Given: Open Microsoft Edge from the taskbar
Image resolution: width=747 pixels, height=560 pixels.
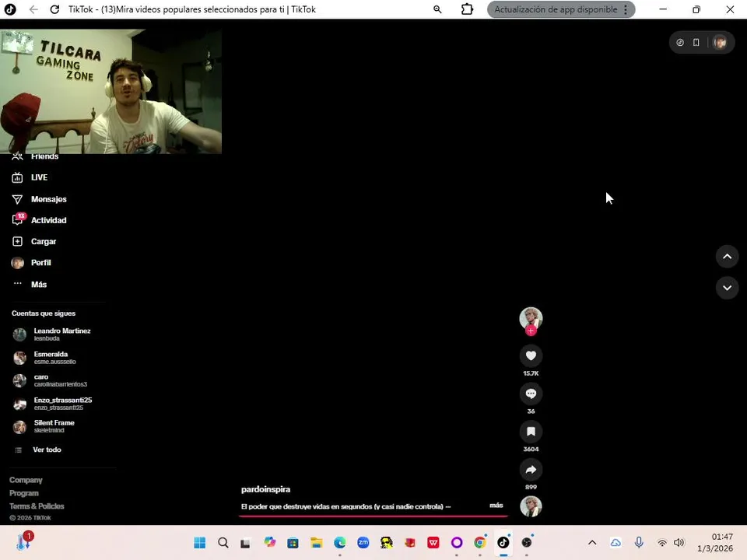Looking at the screenshot, I should coord(340,542).
